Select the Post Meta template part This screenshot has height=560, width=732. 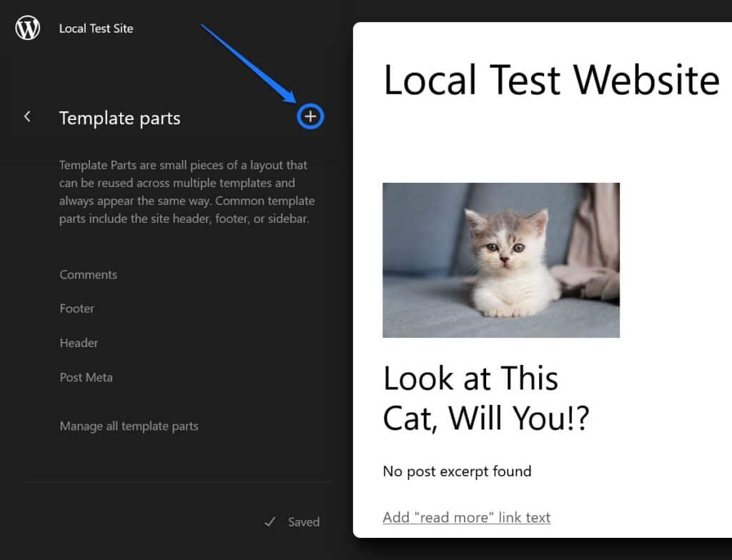[x=86, y=377]
